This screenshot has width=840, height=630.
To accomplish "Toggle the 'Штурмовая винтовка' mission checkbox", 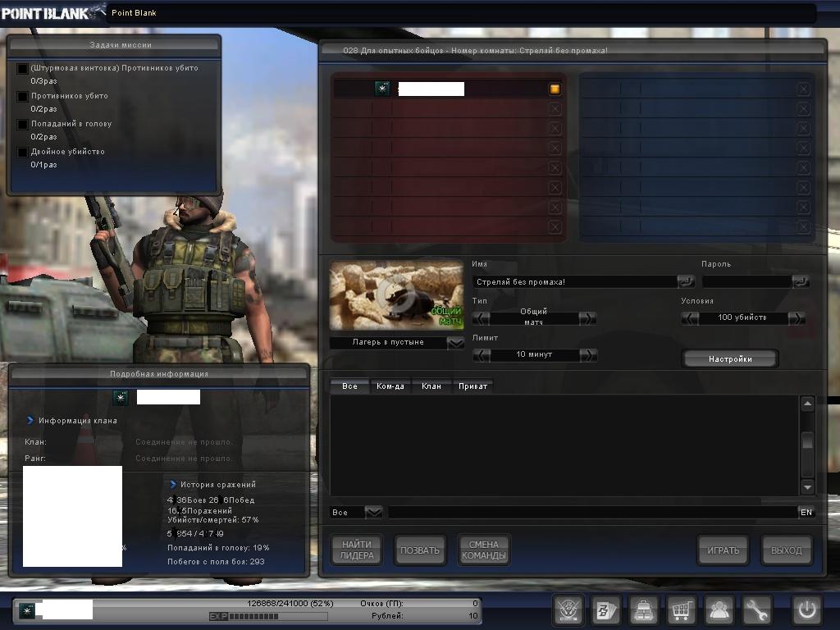I will (23, 69).
